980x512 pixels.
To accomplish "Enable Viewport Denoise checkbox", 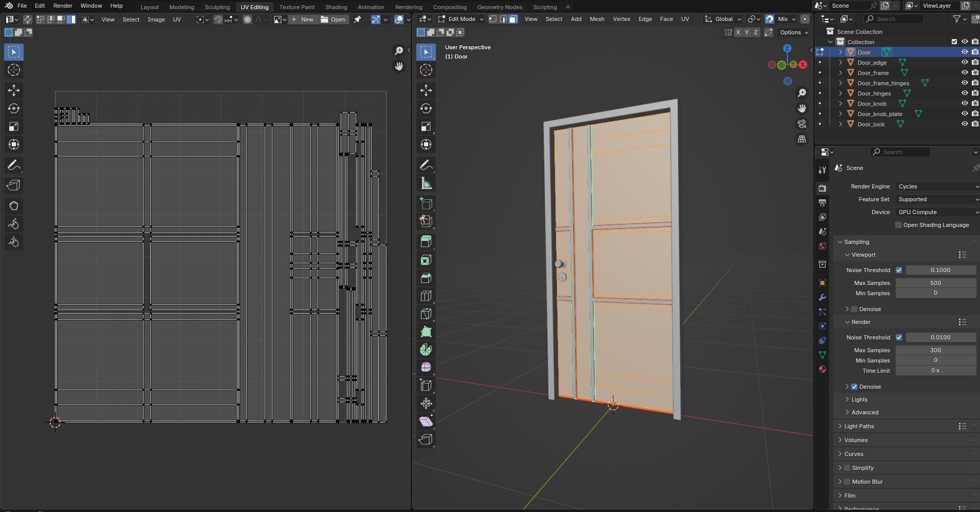I will click(x=854, y=309).
